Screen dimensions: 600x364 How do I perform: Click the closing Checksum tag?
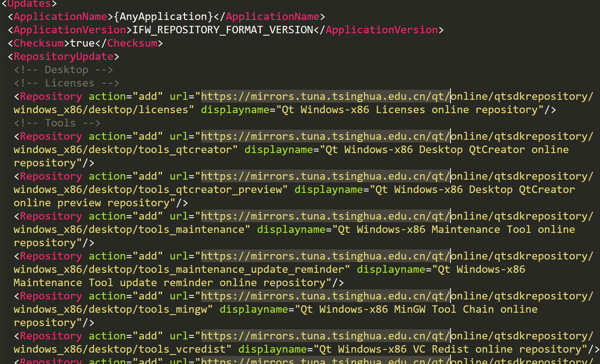pyautogui.click(x=129, y=43)
